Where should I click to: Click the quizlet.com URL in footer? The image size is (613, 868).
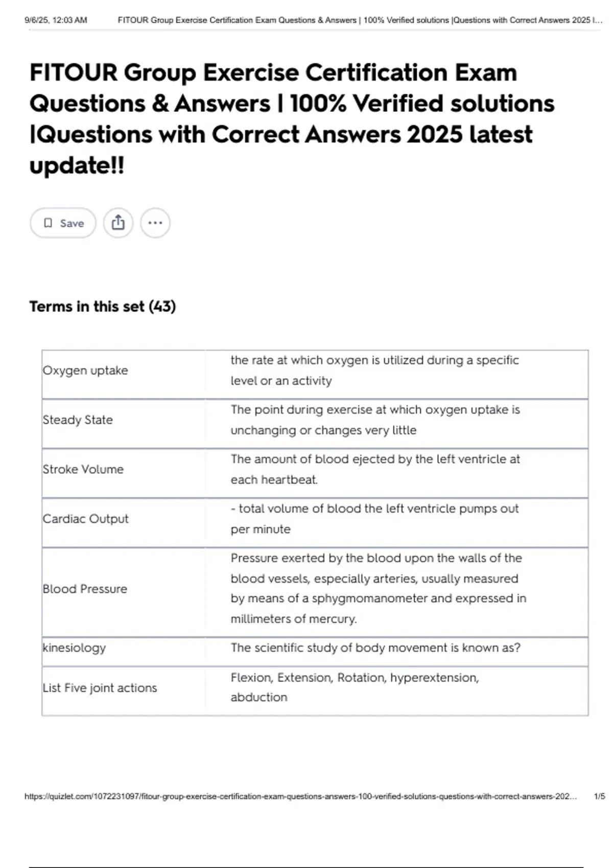coord(300,797)
